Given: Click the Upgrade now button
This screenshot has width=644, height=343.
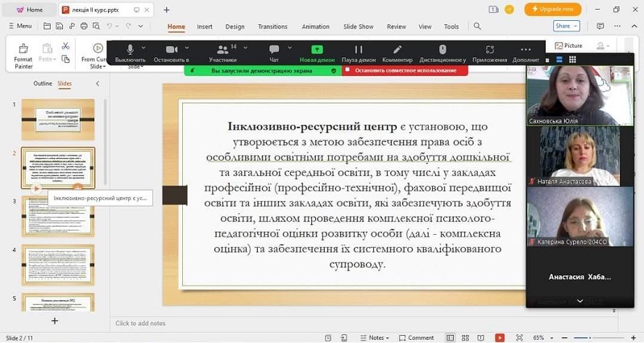Looking at the screenshot, I should (553, 9).
